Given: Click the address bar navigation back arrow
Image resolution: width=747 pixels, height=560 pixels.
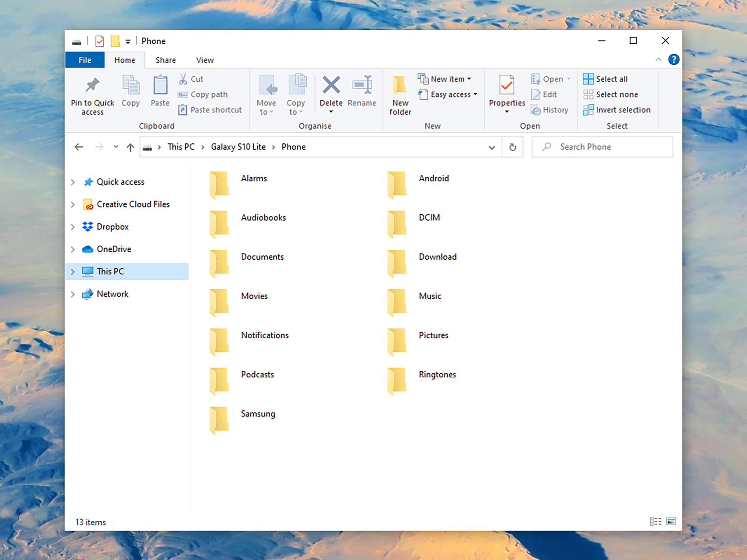Looking at the screenshot, I should (x=79, y=146).
